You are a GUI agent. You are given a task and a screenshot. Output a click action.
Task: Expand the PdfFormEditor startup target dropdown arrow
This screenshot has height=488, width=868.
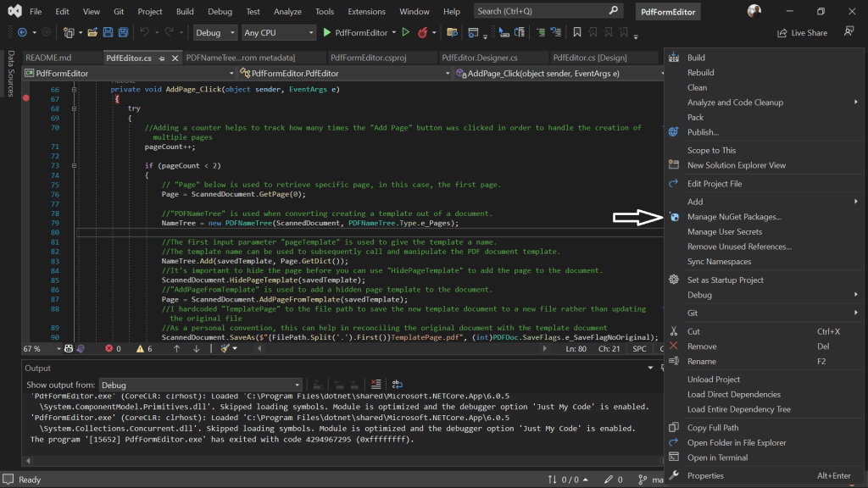click(x=393, y=33)
